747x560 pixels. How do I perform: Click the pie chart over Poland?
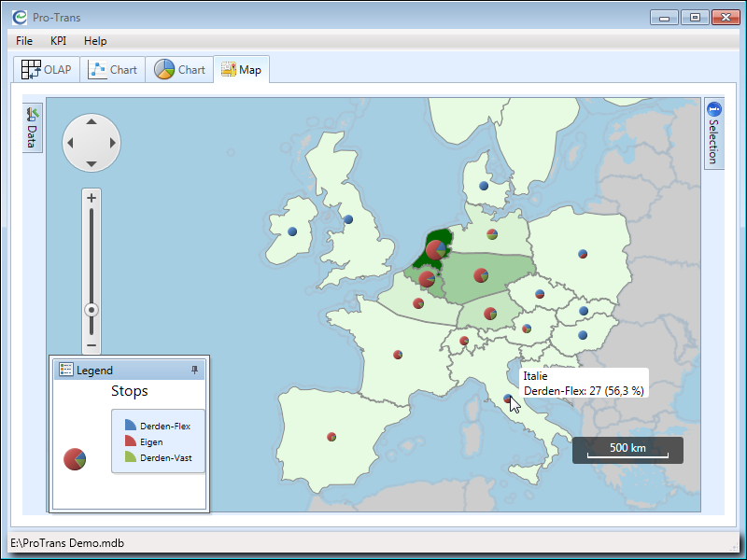pyautogui.click(x=583, y=253)
